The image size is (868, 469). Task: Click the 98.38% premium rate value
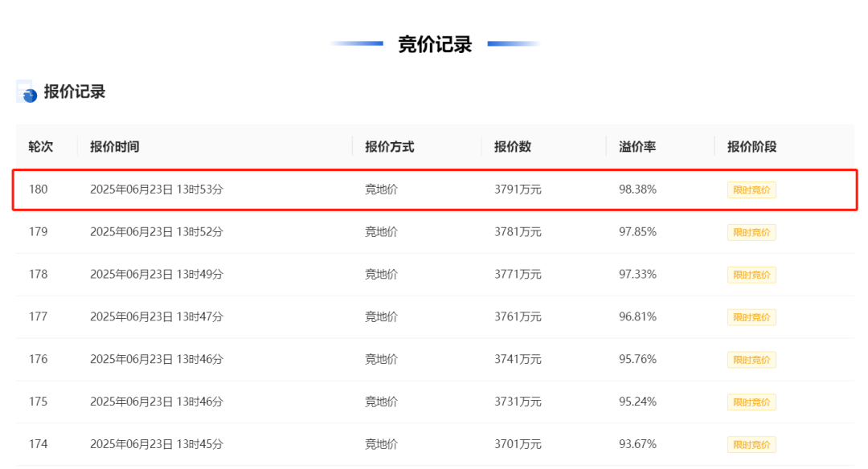pyautogui.click(x=637, y=190)
